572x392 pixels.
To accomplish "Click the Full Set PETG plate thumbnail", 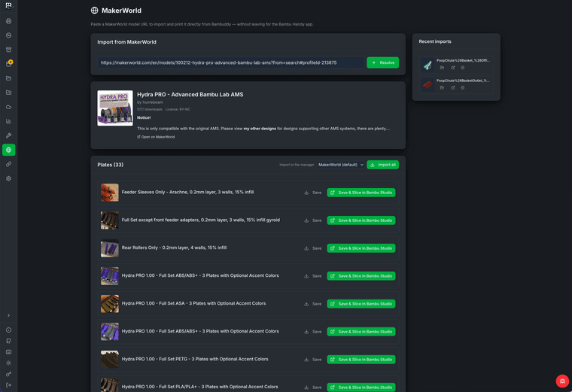I will pos(110,360).
